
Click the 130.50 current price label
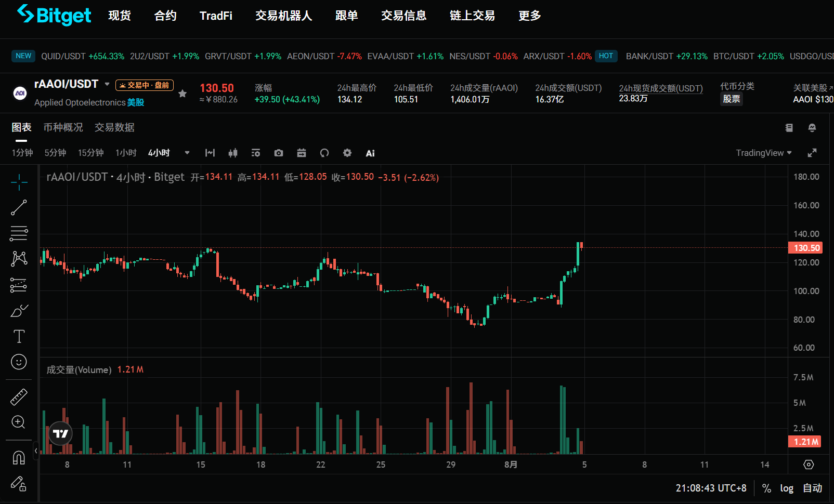click(x=805, y=248)
